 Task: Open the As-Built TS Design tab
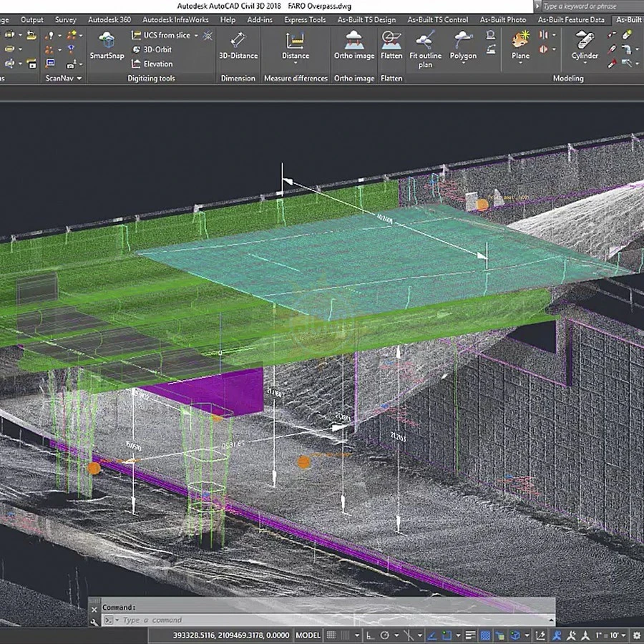coord(366,20)
